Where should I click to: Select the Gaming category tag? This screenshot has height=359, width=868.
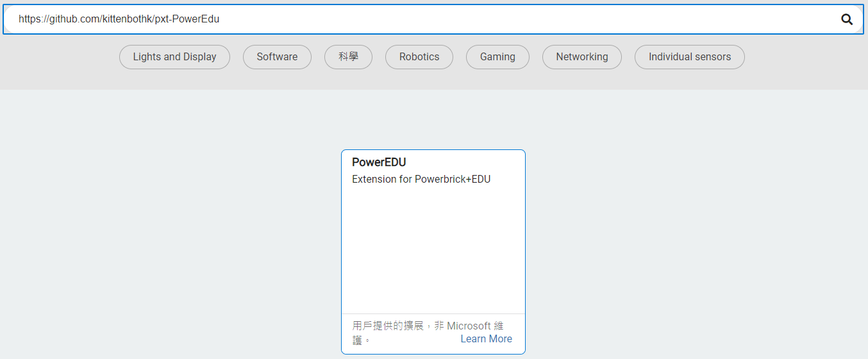pyautogui.click(x=497, y=57)
